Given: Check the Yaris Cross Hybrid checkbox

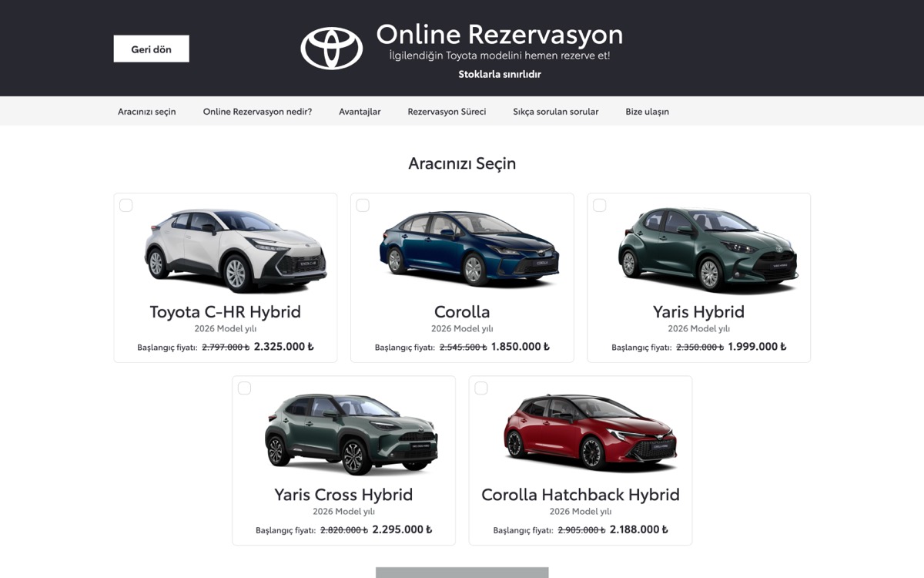Looking at the screenshot, I should point(244,388).
